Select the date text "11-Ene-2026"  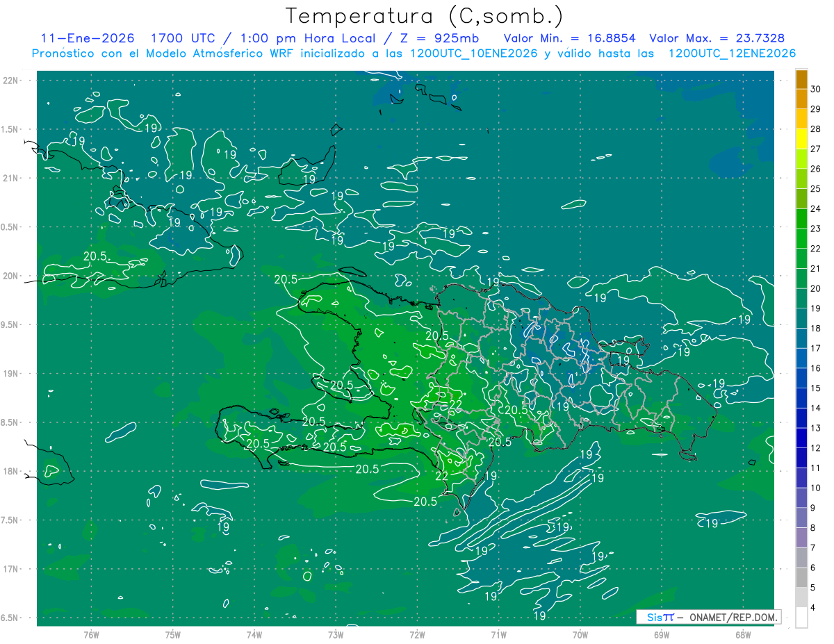pos(88,38)
